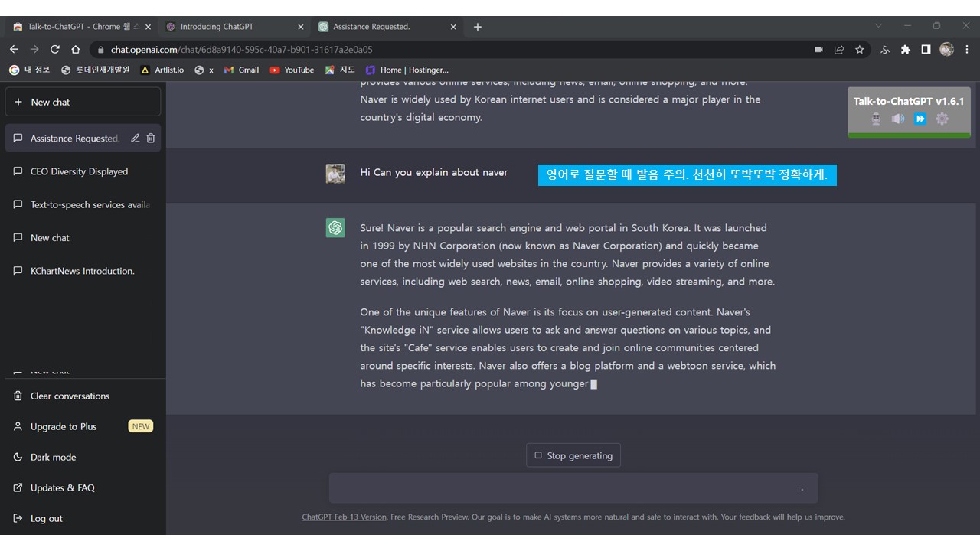Open 지도 maps bookmark
This screenshot has width=980, height=551.
click(340, 70)
